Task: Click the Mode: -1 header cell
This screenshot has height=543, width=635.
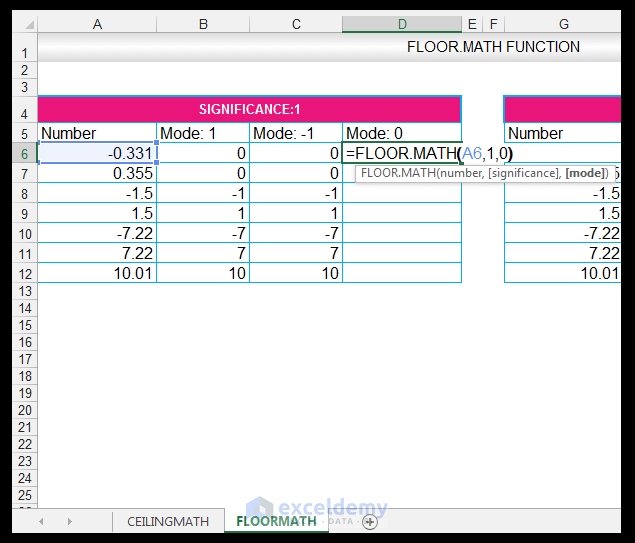Action: point(296,133)
